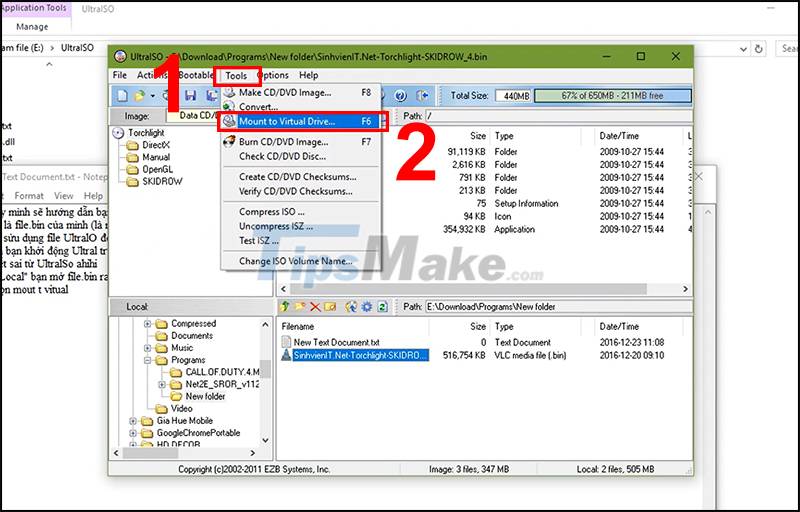Click the VLC cone icon of .bin file

pyautogui.click(x=286, y=355)
